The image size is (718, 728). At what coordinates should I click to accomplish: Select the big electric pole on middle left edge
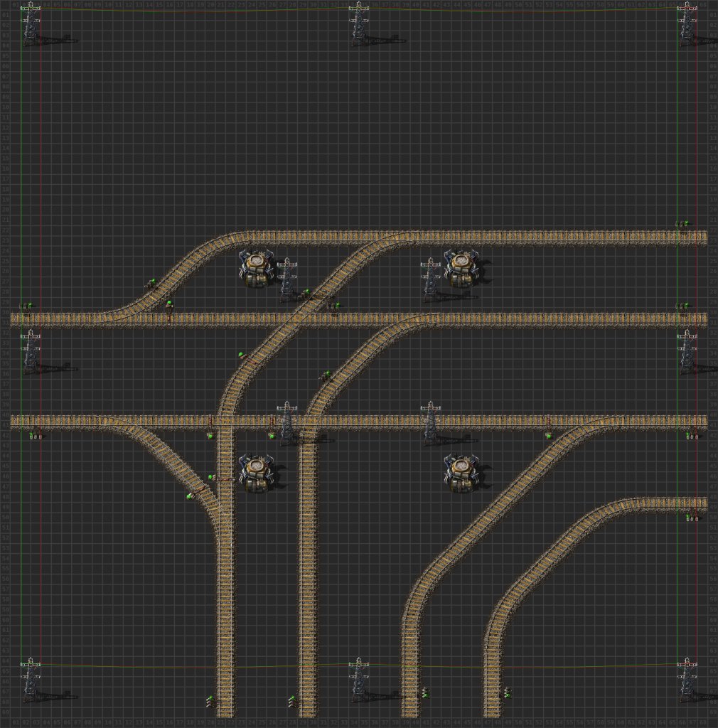click(31, 352)
